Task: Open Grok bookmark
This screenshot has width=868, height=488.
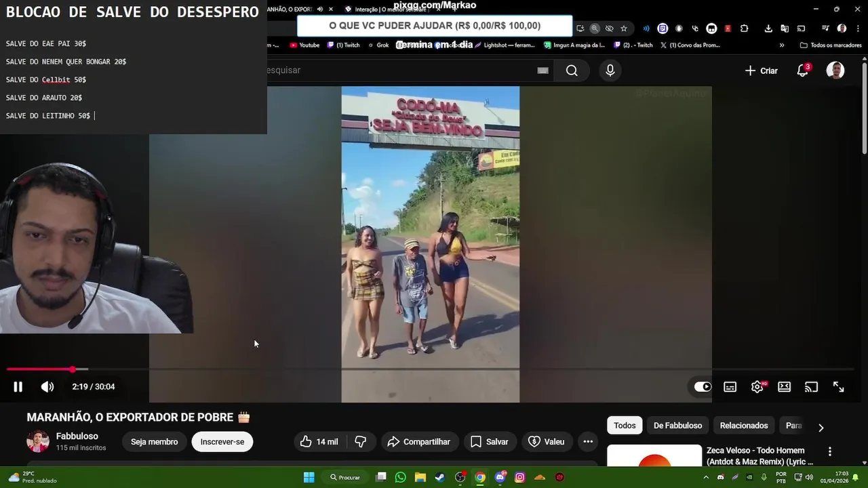Action: (378, 45)
